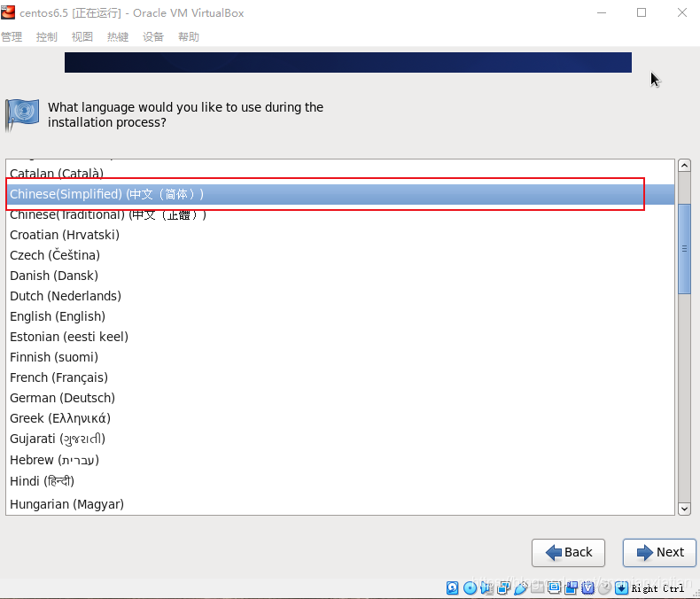The height and width of the screenshot is (599, 700).
Task: Pick Danish (Dansk) from the list
Action: tap(340, 276)
